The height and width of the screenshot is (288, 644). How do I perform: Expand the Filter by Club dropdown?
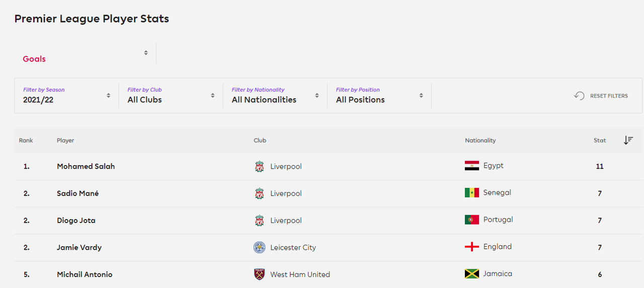(x=171, y=95)
